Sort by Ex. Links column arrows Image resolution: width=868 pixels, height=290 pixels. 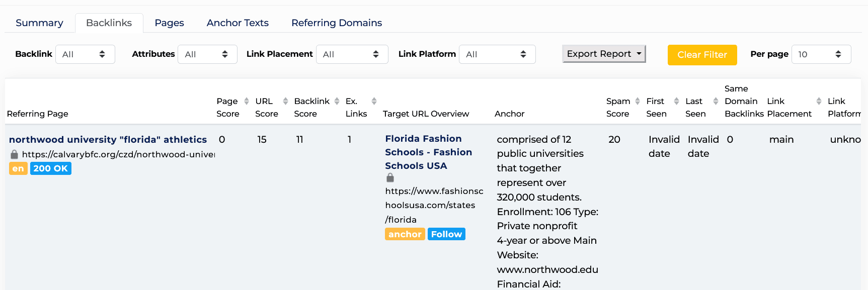click(374, 101)
